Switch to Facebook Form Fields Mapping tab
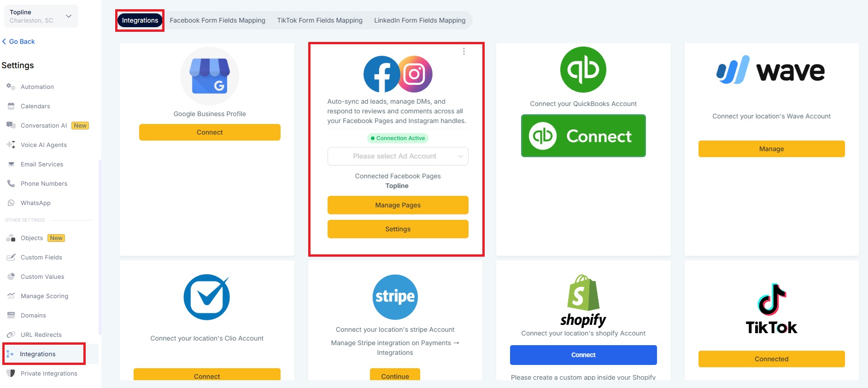Viewport: 868px width, 388px height. (217, 20)
